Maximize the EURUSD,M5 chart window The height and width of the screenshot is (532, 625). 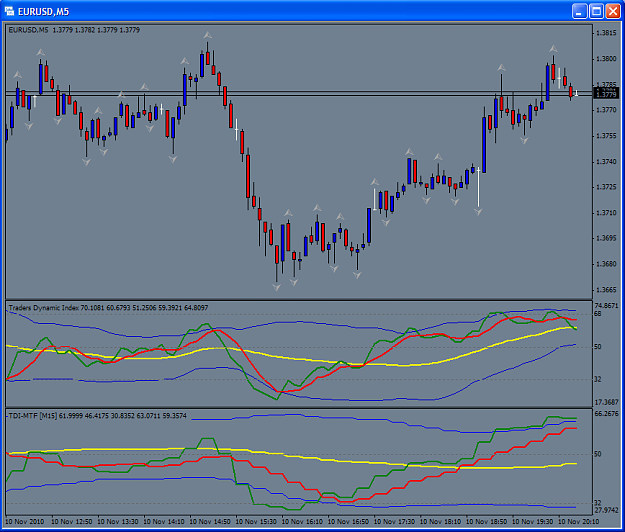(596, 11)
